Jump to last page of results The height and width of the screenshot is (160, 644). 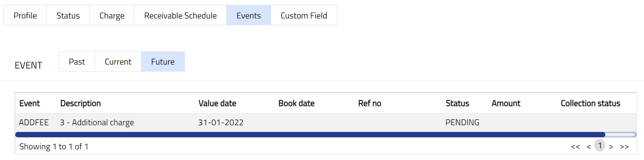coord(624,147)
